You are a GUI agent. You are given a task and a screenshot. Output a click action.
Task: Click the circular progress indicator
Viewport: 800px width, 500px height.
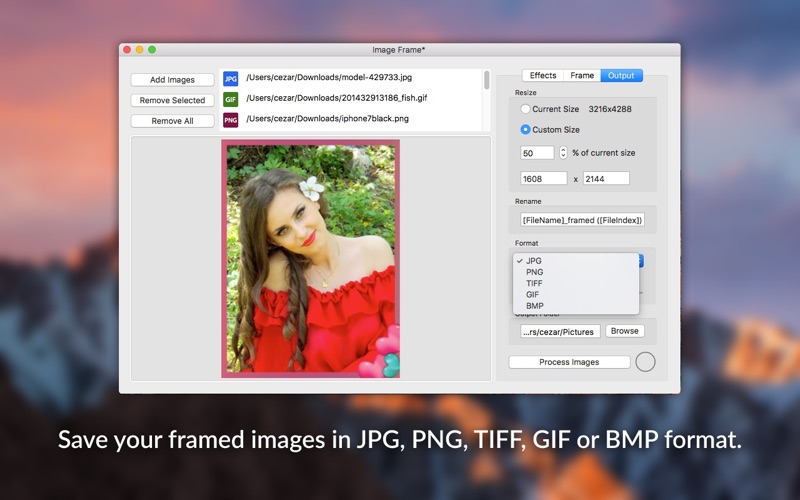point(645,362)
